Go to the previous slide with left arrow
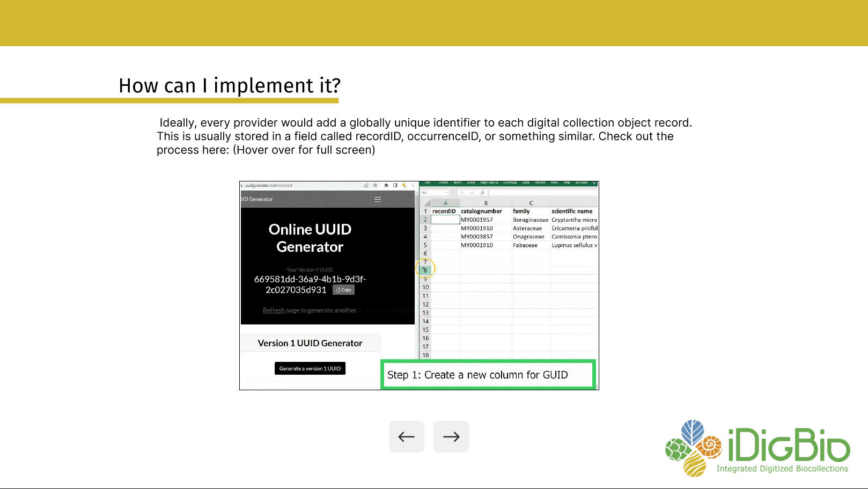Image resolution: width=868 pixels, height=489 pixels. (406, 437)
